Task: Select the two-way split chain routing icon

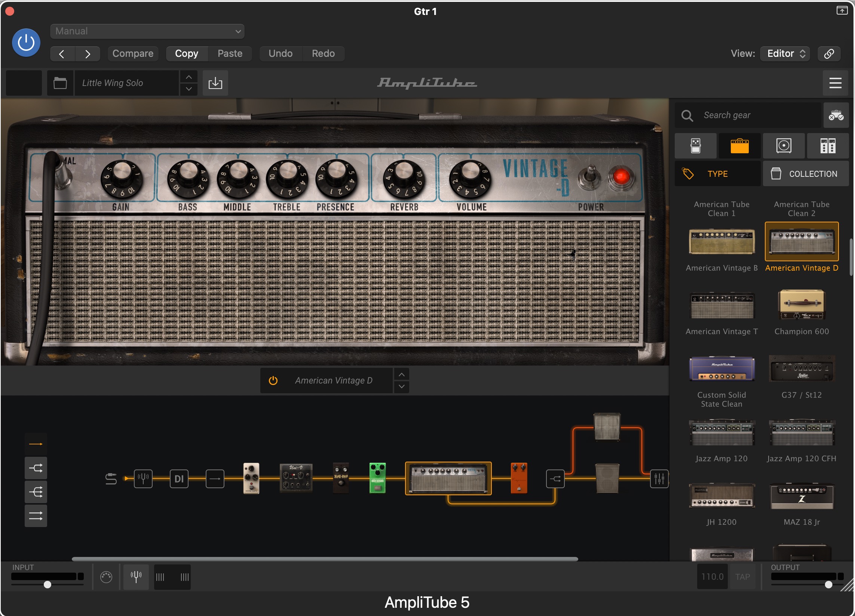Action: 36,468
